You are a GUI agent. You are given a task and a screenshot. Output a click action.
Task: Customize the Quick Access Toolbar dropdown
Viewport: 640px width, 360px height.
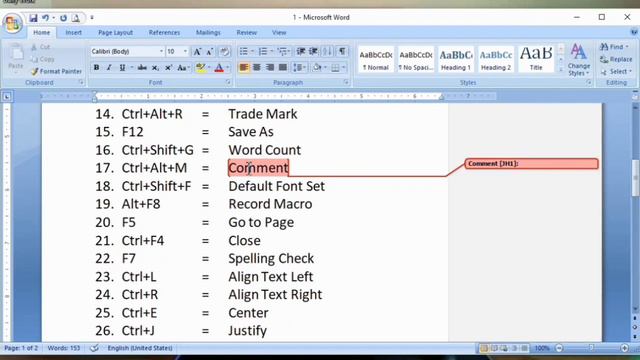point(92,18)
